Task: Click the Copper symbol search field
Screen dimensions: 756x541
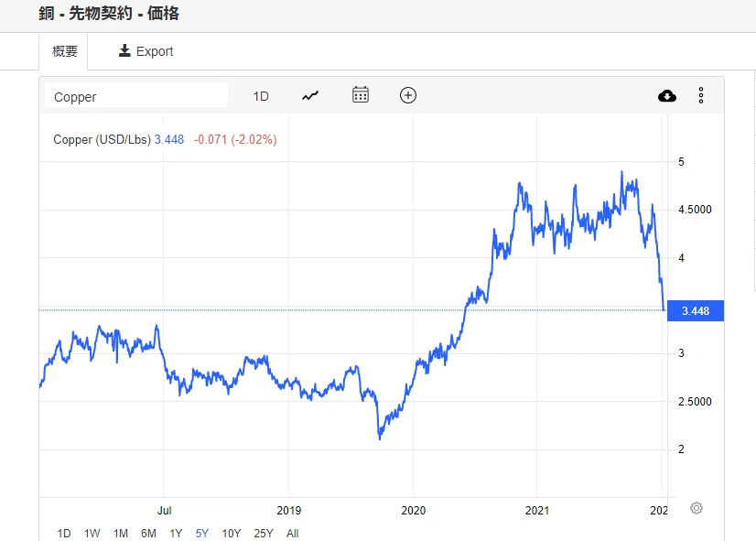Action: point(136,96)
